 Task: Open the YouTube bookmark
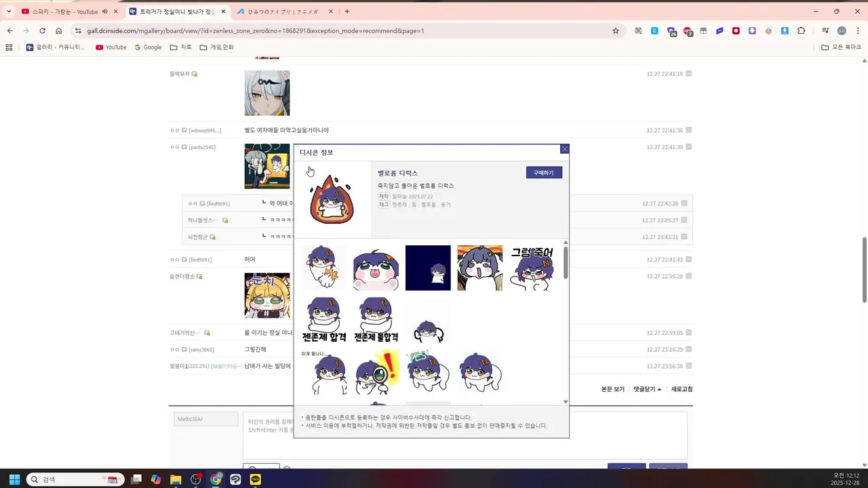tap(111, 47)
